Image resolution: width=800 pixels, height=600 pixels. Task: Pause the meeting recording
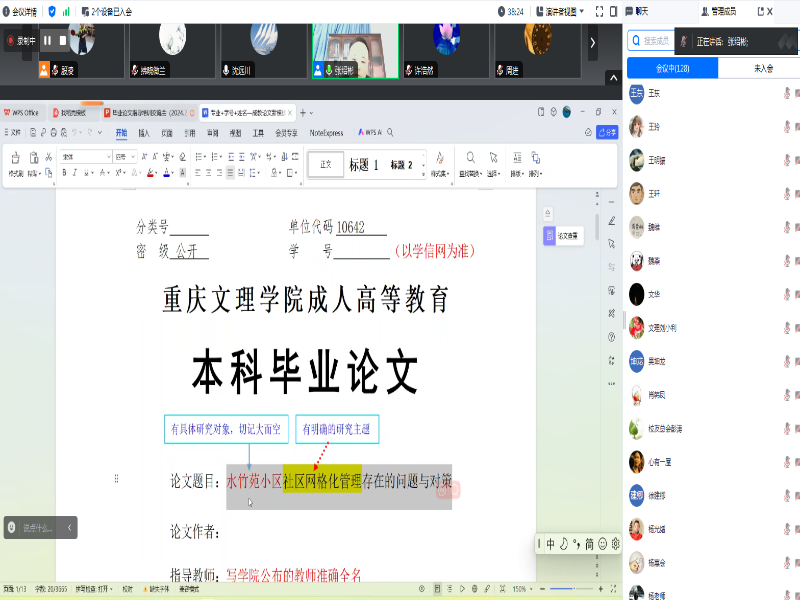[47, 41]
